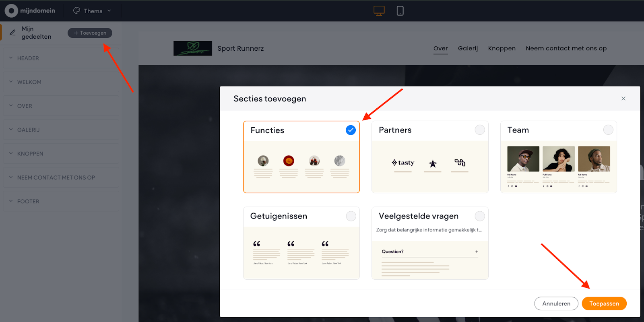Select the Partners section checkbox
644x322 pixels.
click(x=479, y=130)
